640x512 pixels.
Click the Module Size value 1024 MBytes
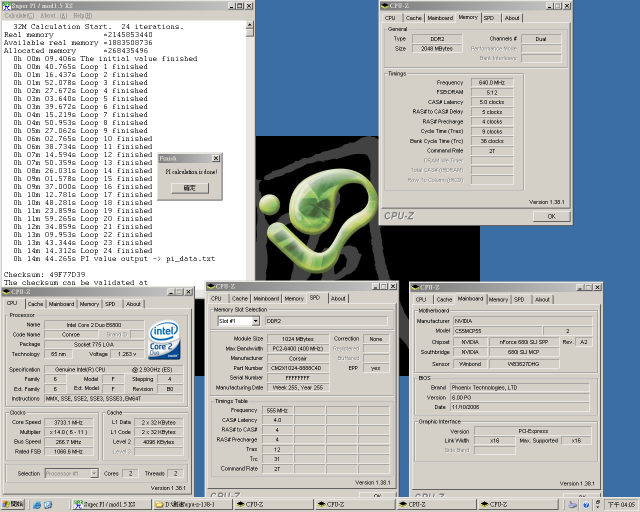coord(298,339)
